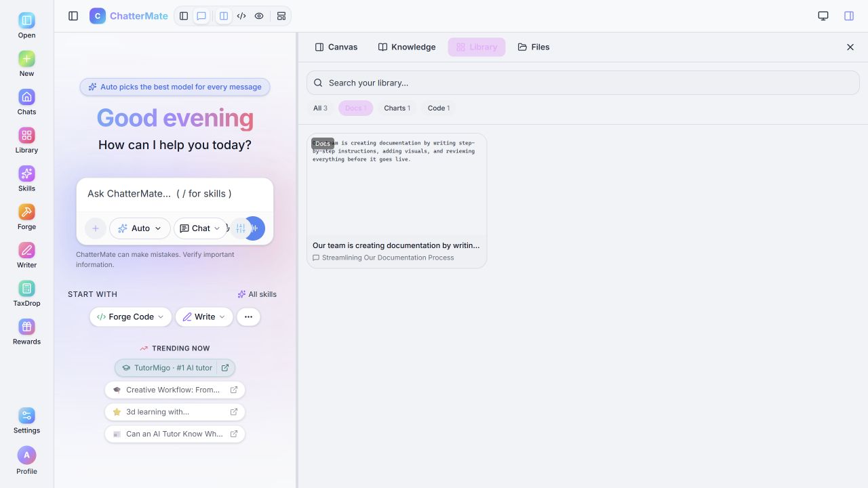The image size is (868, 488).
Task: Open the Forge hammer icon in sidebar
Action: pyautogui.click(x=26, y=212)
